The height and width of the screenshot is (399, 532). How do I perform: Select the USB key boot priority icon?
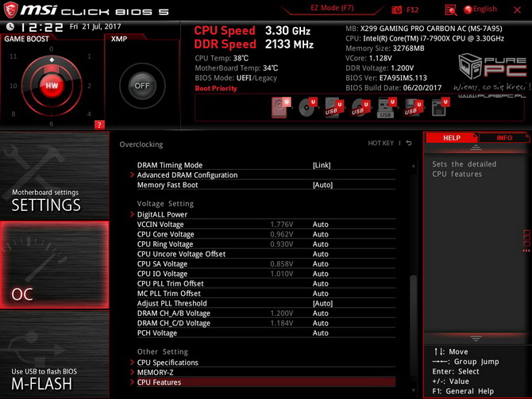pyautogui.click(x=387, y=107)
